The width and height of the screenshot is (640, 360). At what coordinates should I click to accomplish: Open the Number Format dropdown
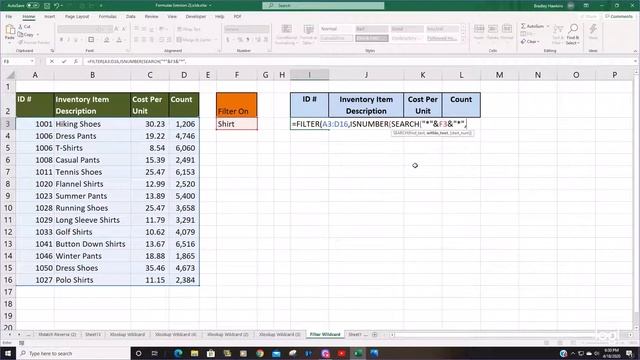[x=247, y=29]
